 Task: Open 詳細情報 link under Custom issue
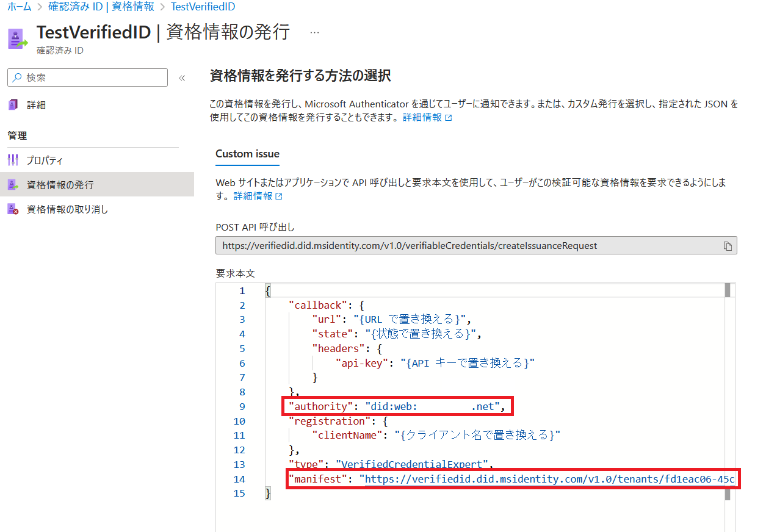(258, 196)
